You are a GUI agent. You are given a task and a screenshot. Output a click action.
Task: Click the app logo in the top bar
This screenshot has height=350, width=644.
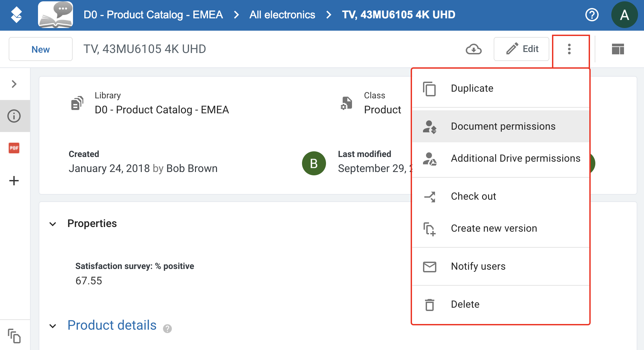tap(16, 15)
